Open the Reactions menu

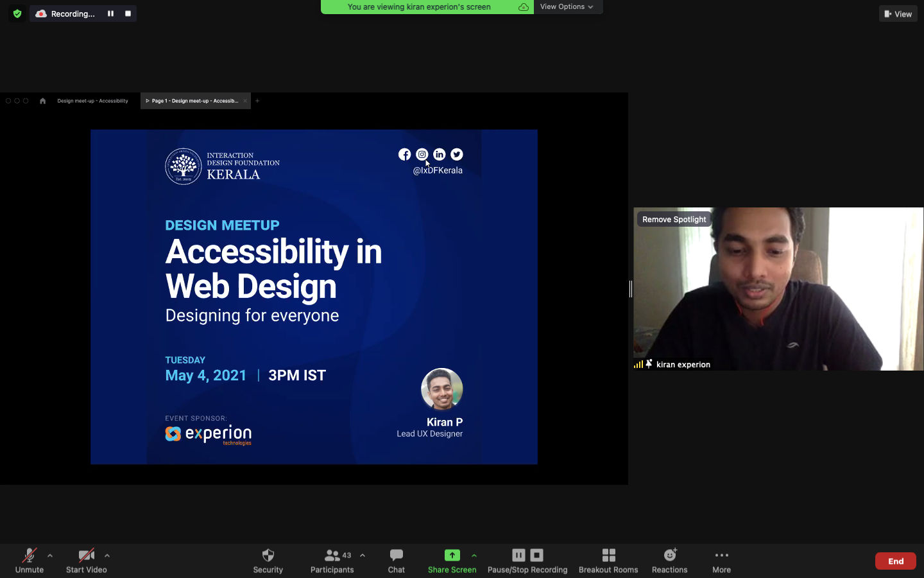pos(669,560)
